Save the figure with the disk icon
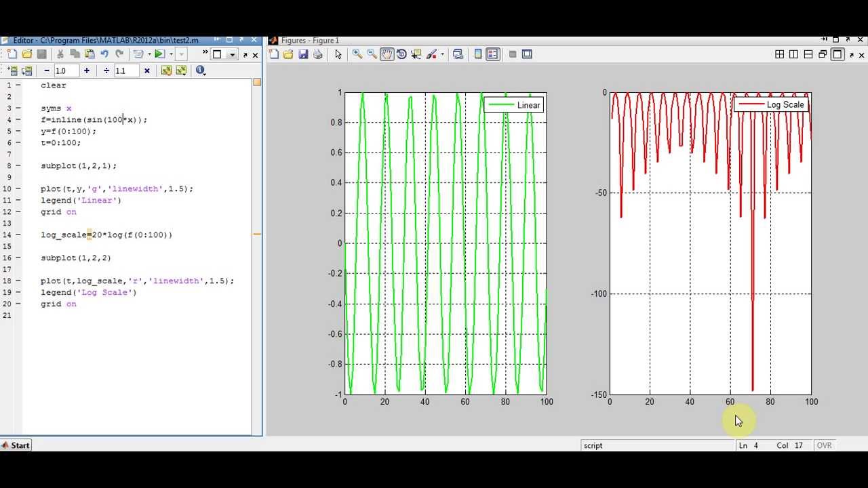Viewport: 868px width, 488px height. click(x=303, y=54)
